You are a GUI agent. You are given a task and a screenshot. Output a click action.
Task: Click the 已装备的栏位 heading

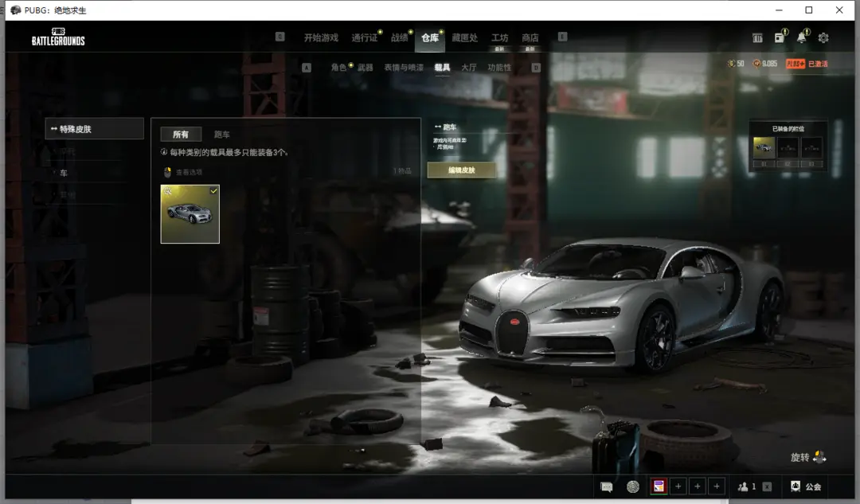788,129
